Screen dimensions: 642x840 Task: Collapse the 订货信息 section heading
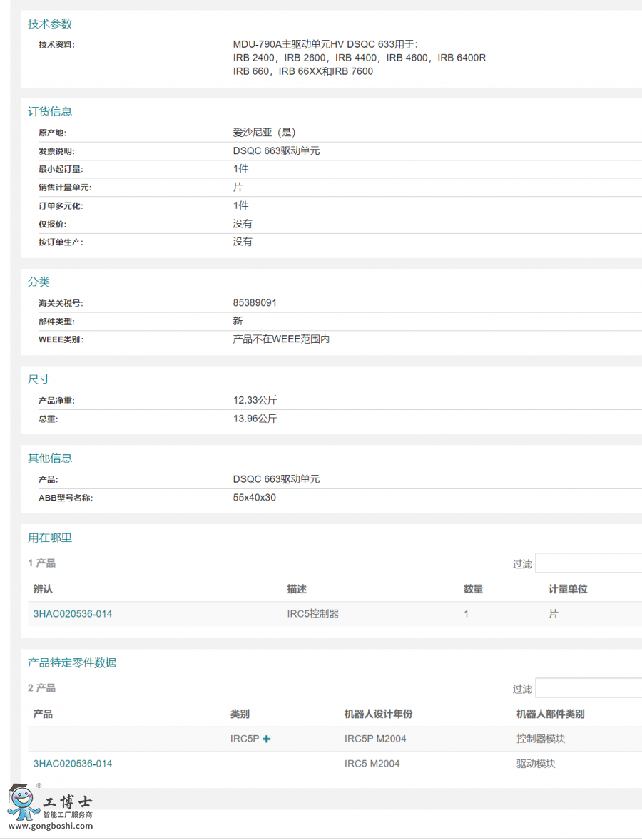[50, 111]
